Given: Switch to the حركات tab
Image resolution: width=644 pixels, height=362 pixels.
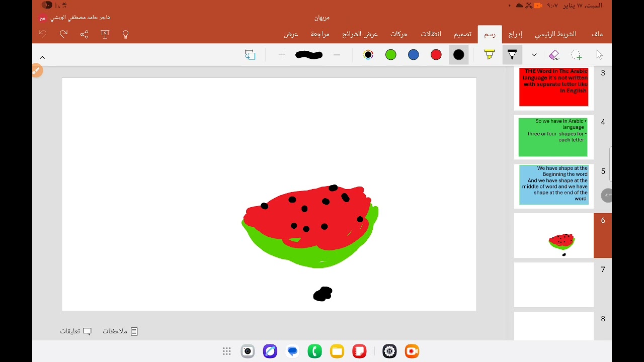Looking at the screenshot, I should (x=399, y=34).
